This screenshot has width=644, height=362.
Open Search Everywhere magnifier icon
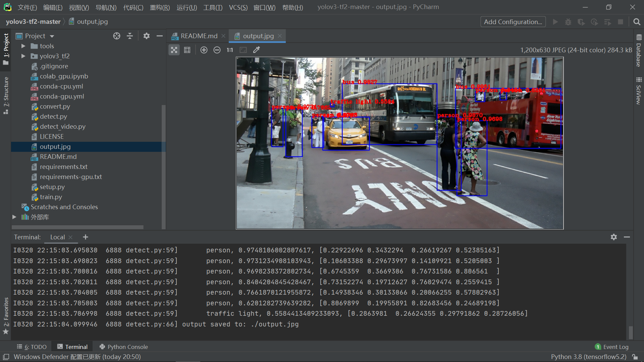coord(637,22)
